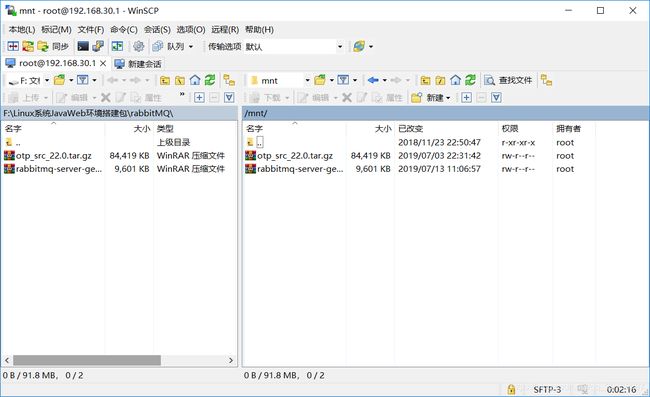Viewport: 650px width, 397px height.
Task: Click local open directory folder icon
Action: [60, 80]
